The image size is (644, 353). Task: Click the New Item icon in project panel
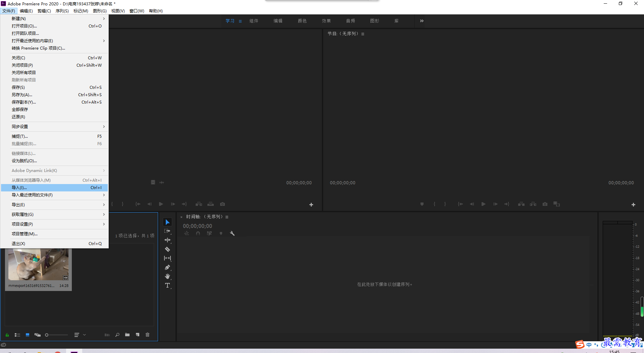pos(137,335)
